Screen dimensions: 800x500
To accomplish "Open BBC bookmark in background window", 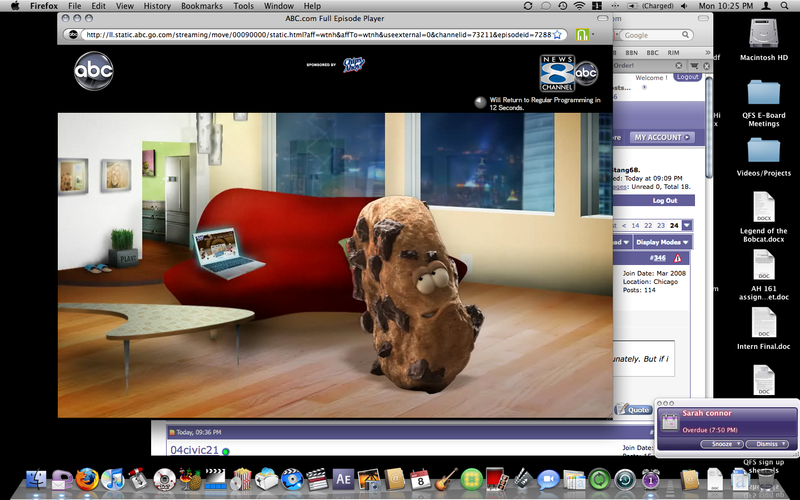I will click(x=652, y=53).
